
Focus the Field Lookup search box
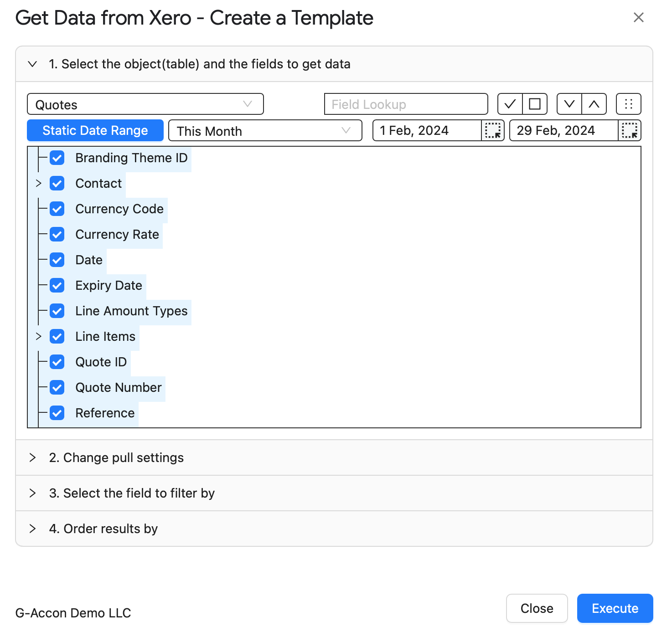tap(406, 104)
